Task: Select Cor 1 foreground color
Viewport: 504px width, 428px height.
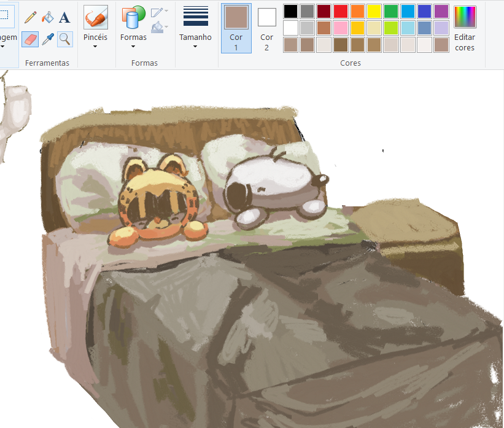Action: [236, 28]
